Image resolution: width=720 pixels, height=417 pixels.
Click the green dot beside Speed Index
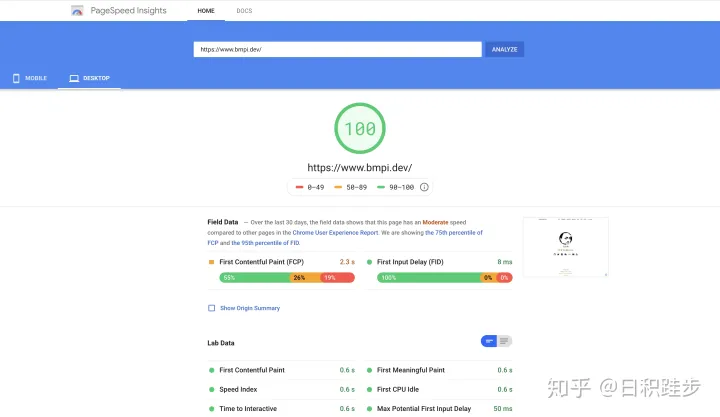(x=211, y=389)
